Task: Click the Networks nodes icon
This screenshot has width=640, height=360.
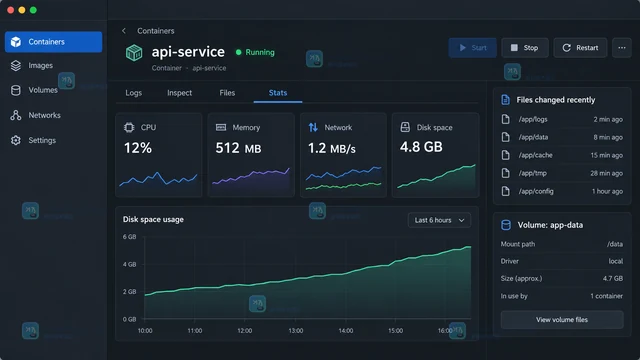Action: tap(16, 115)
